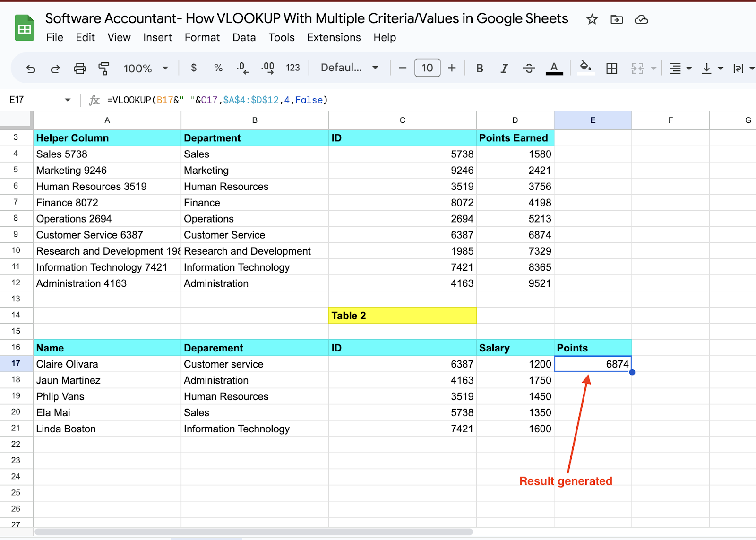Click the horizontal scrollbar at bottom

tap(254, 532)
